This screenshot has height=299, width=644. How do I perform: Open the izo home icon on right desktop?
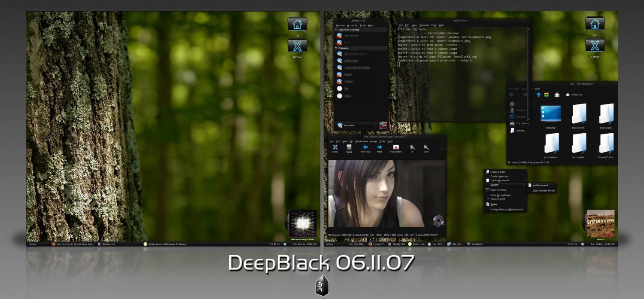click(x=595, y=24)
